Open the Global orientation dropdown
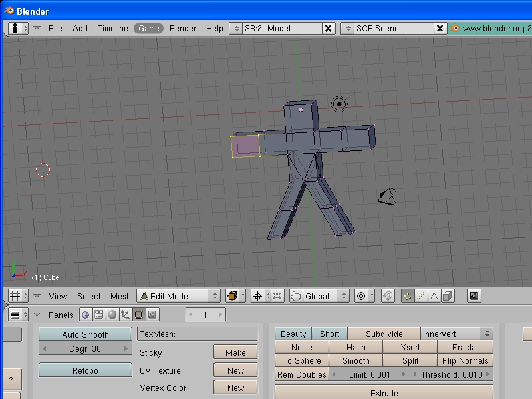This screenshot has width=532, height=399. click(326, 296)
